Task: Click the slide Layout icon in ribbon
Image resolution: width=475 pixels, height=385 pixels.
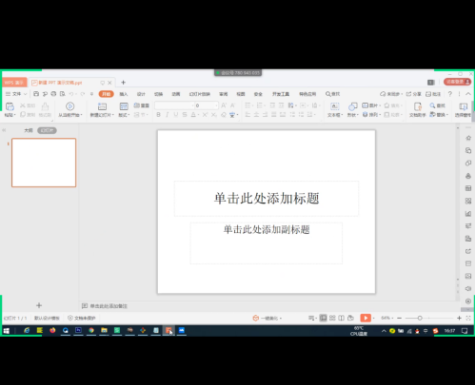Action: click(x=124, y=107)
